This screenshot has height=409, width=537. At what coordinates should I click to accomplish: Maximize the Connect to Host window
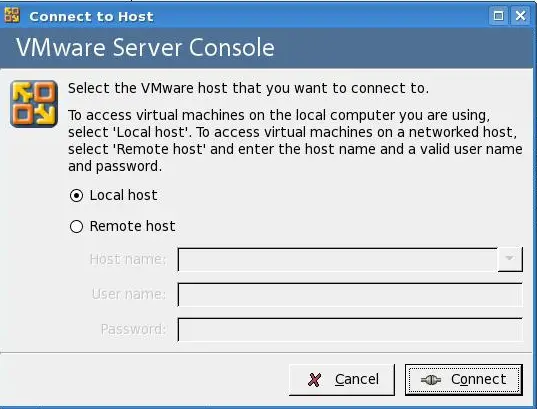pyautogui.click(x=498, y=16)
